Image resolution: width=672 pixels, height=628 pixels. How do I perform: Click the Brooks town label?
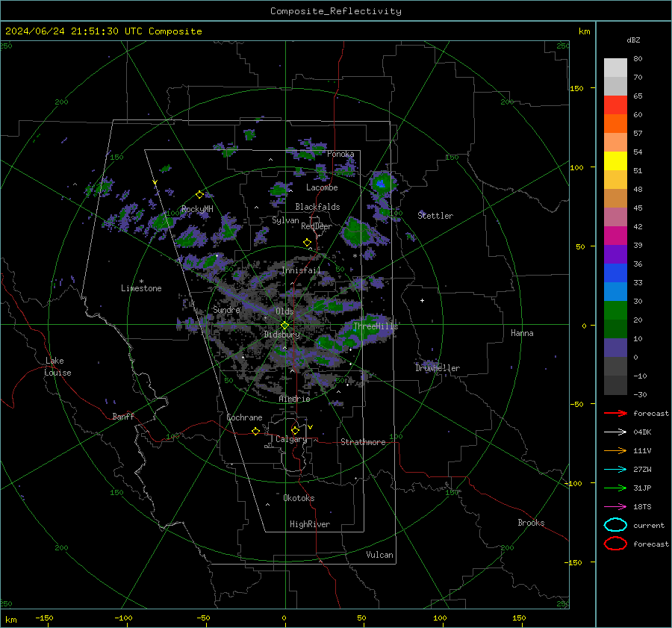[531, 523]
